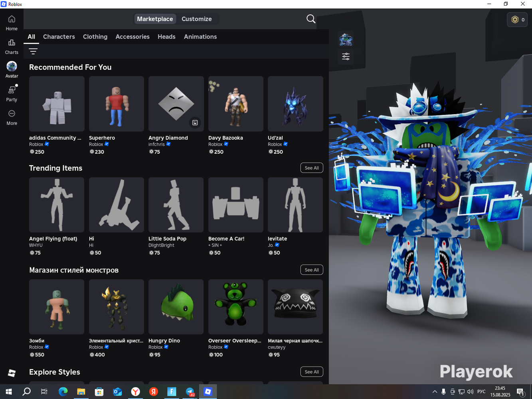Open the Become A Car! item
532x399 pixels.
tap(236, 205)
